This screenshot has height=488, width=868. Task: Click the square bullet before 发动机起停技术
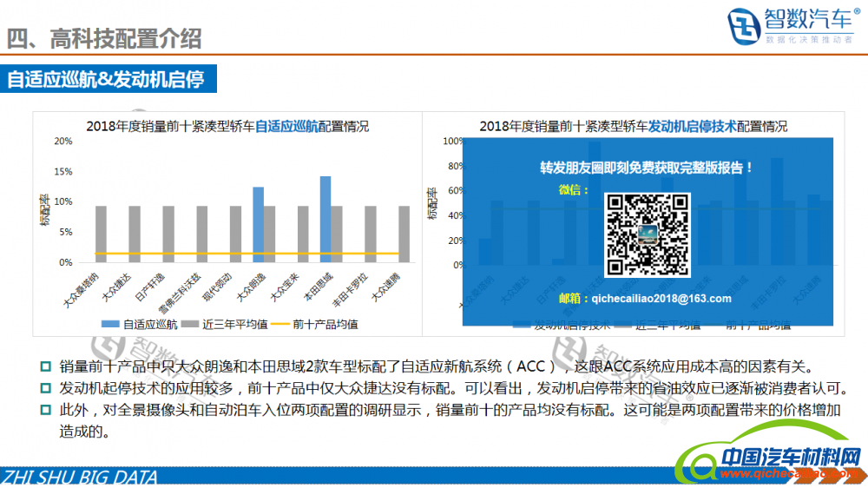(46, 388)
